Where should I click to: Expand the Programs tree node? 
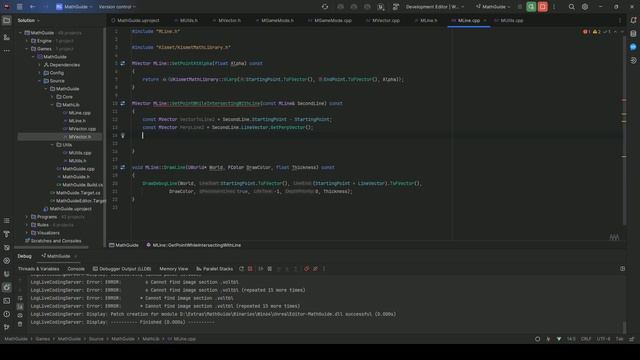pyautogui.click(x=27, y=217)
